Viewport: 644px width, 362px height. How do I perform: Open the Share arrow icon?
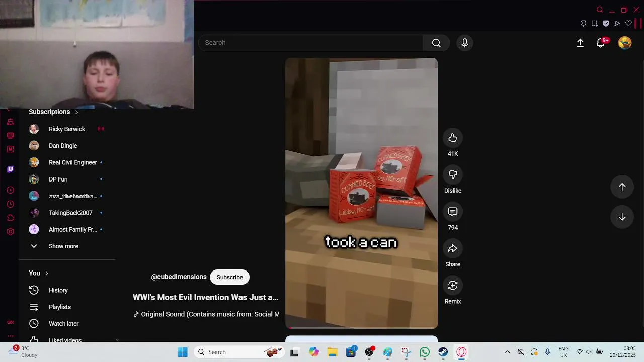tap(453, 248)
